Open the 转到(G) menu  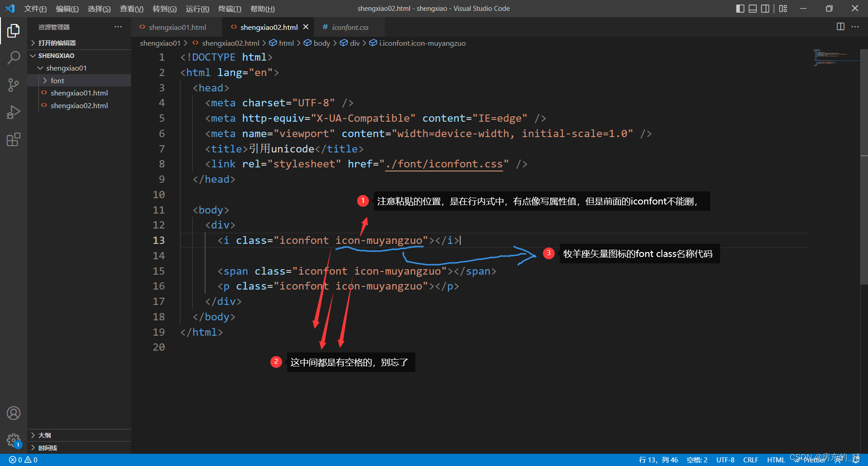(x=165, y=9)
